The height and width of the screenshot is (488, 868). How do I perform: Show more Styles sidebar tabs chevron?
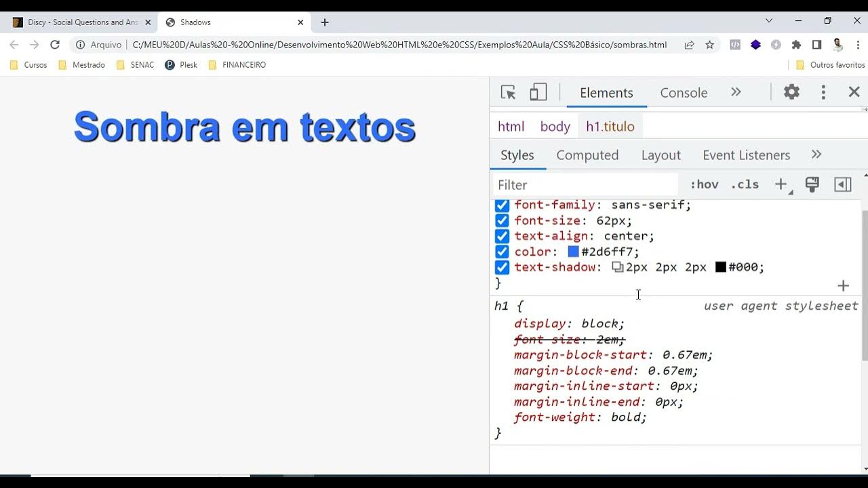pyautogui.click(x=816, y=155)
